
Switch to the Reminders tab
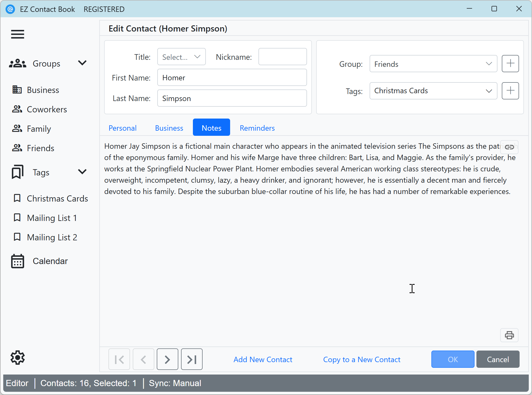[x=257, y=128]
